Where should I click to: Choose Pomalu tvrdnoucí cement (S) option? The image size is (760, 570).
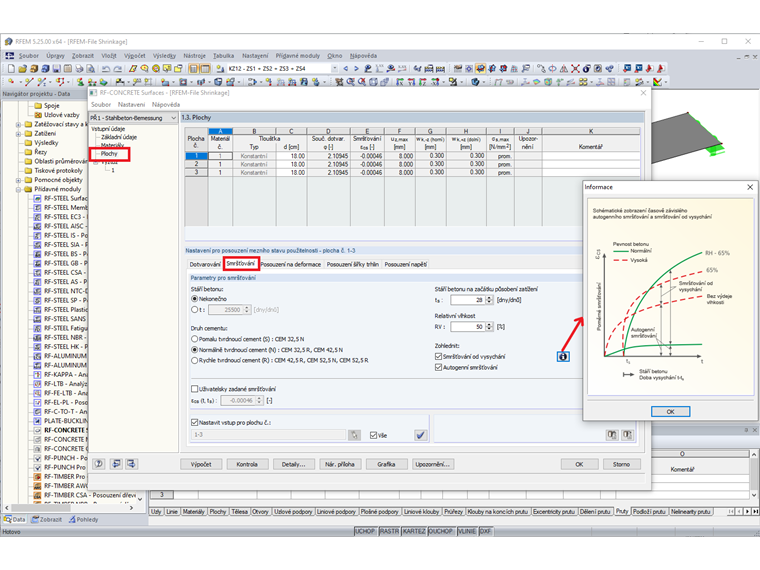pos(194,339)
